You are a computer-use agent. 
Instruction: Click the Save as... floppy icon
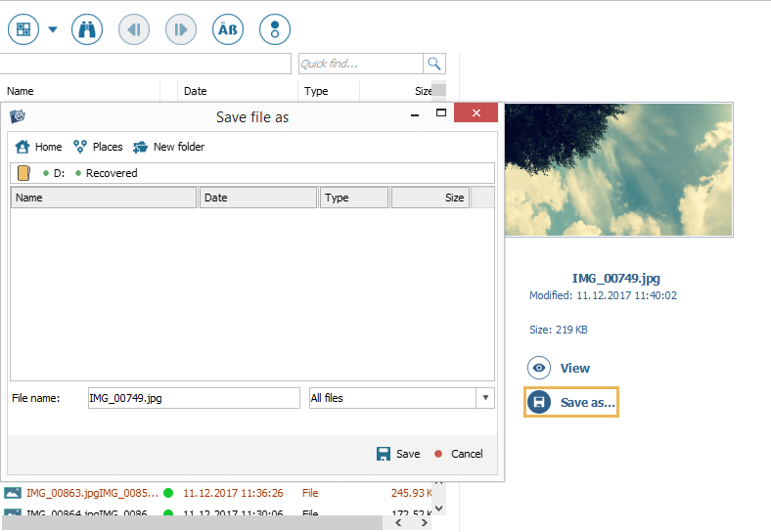click(x=539, y=402)
